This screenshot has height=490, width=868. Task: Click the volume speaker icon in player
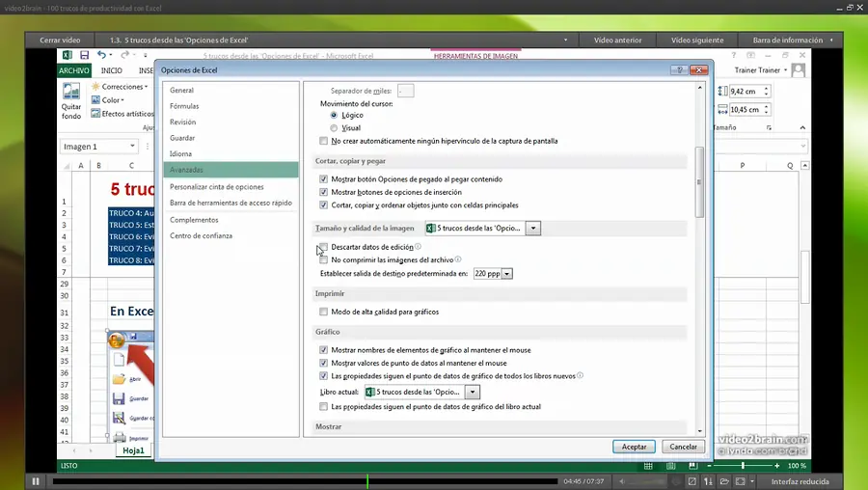(622, 481)
